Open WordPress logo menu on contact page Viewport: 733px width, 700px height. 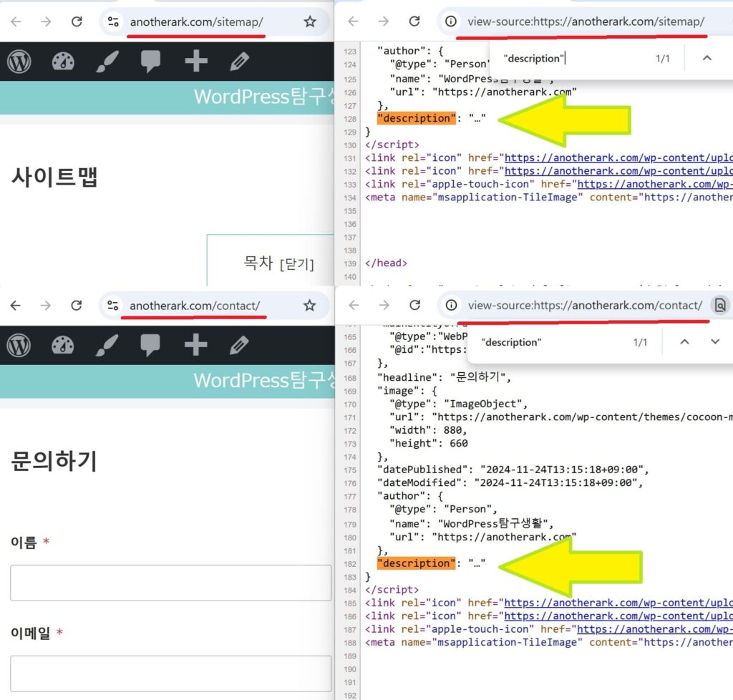19,345
